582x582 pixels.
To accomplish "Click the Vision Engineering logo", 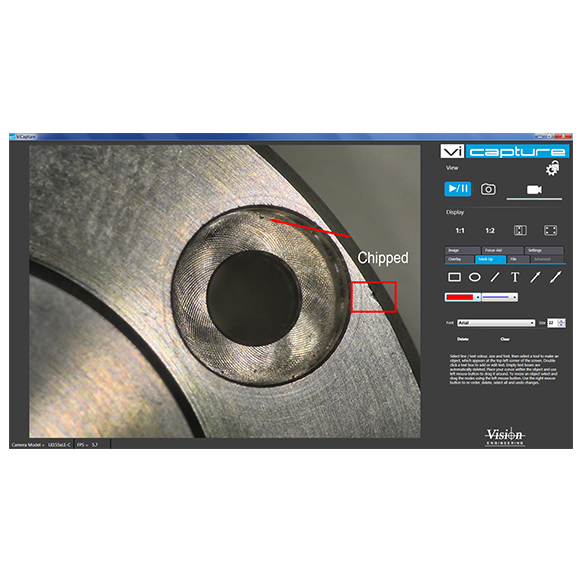I will (x=505, y=436).
